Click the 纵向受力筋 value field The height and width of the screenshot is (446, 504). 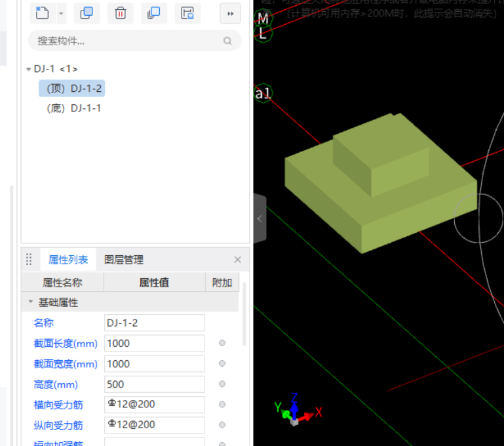click(x=155, y=425)
